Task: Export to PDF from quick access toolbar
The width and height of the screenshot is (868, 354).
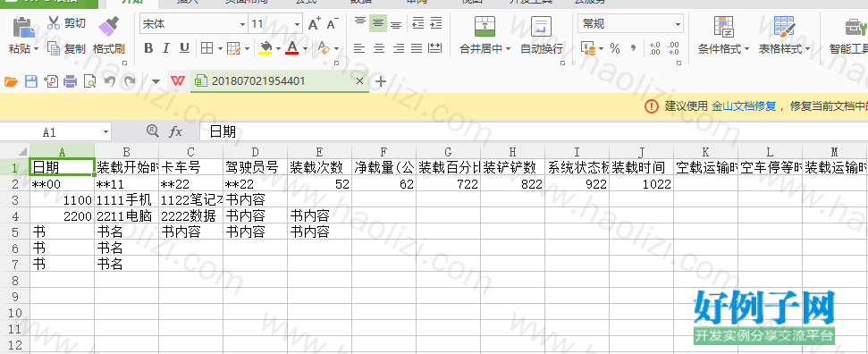Action: click(51, 82)
